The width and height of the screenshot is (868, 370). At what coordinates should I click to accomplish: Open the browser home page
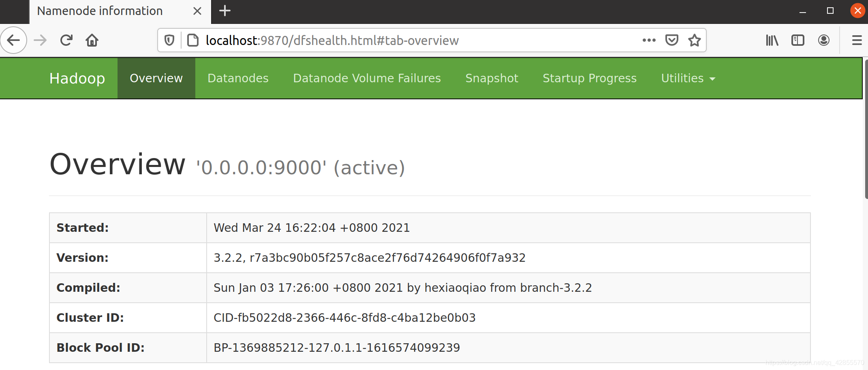(x=92, y=40)
